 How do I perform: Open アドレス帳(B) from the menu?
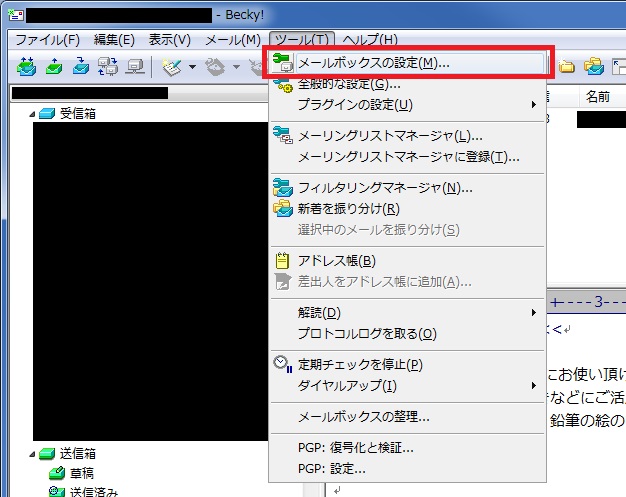(x=407, y=261)
